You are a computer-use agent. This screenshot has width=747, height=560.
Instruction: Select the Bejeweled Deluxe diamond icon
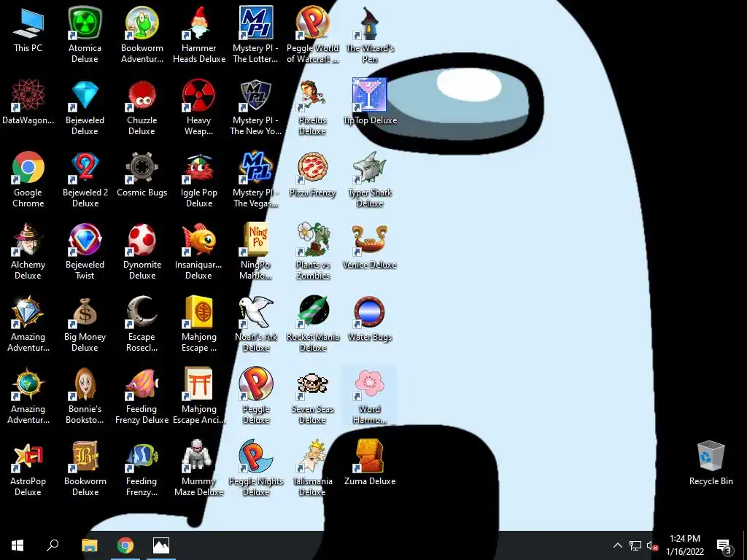[x=85, y=96]
